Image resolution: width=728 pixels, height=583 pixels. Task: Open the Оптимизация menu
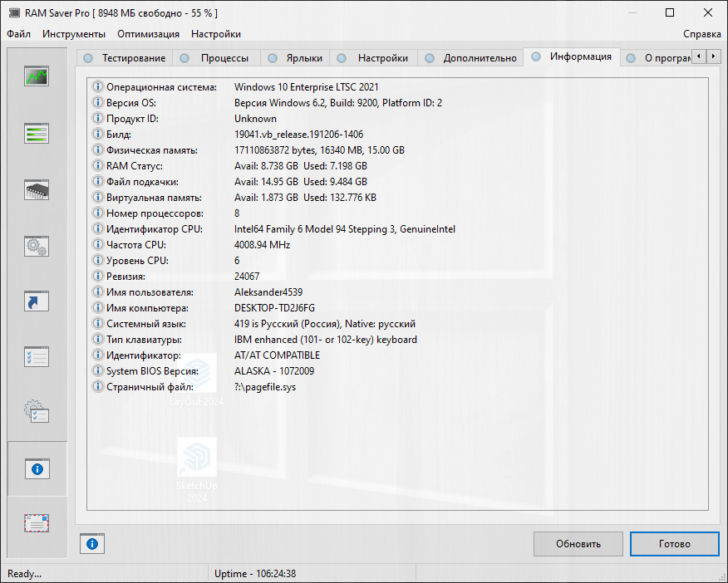[x=148, y=34]
